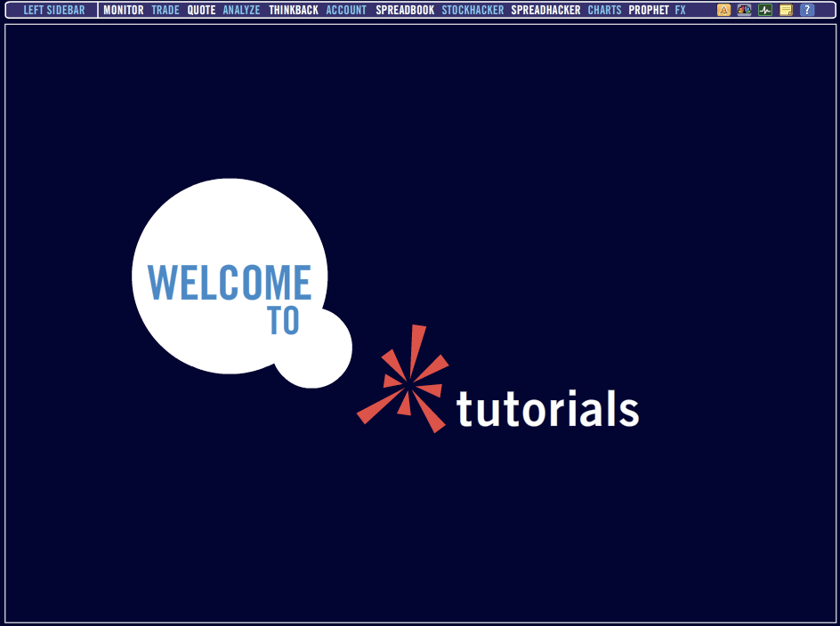Open the ACCOUNT tab
The image size is (840, 626).
tap(346, 10)
